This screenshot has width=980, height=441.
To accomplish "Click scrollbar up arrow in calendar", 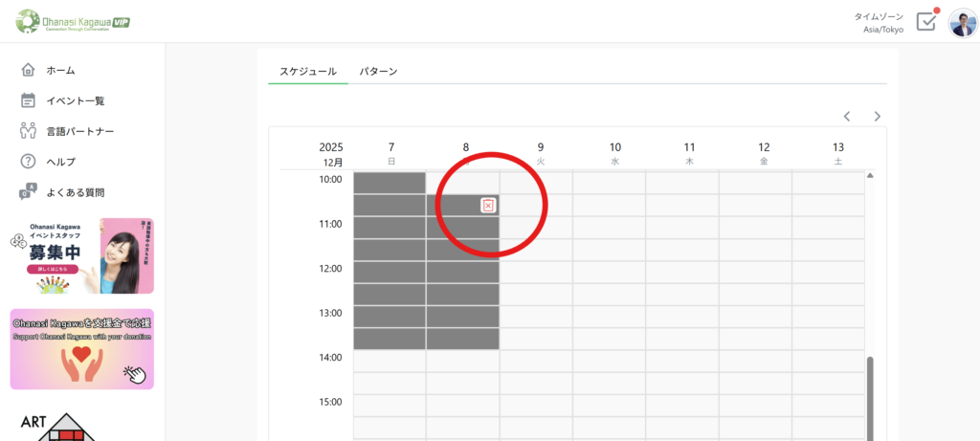I will click(x=870, y=176).
